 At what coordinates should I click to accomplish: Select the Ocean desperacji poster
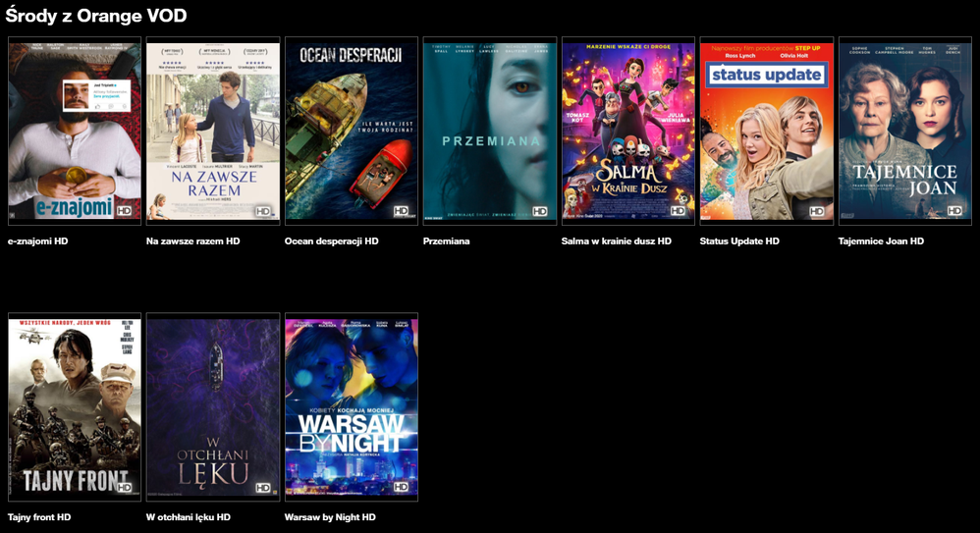[352, 132]
